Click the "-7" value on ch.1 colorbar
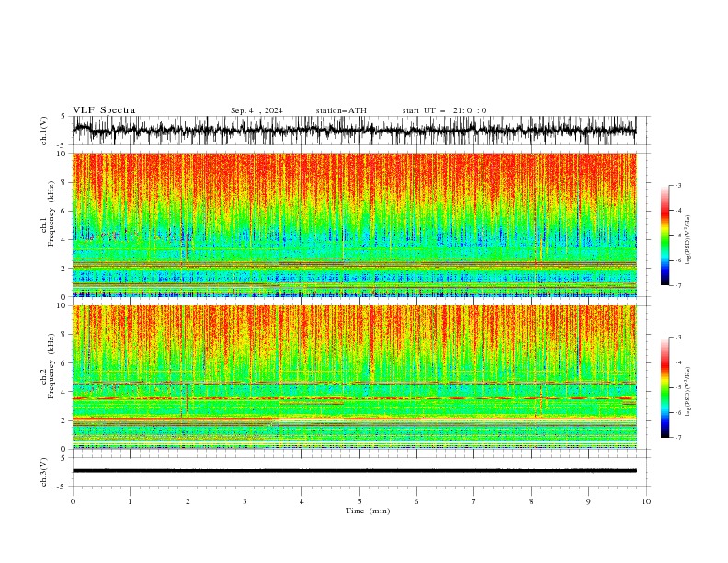Viewport: 728px width, 563px height. click(678, 286)
